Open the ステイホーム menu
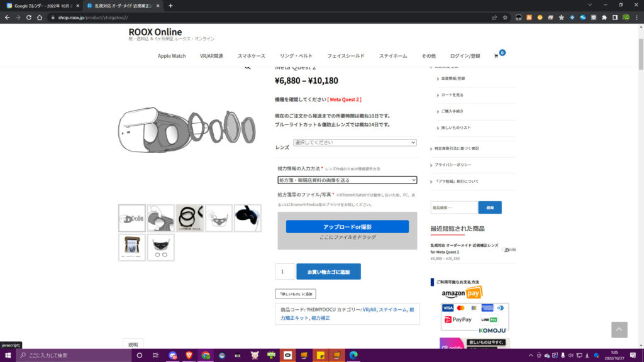This screenshot has height=362, width=644. 393,56
